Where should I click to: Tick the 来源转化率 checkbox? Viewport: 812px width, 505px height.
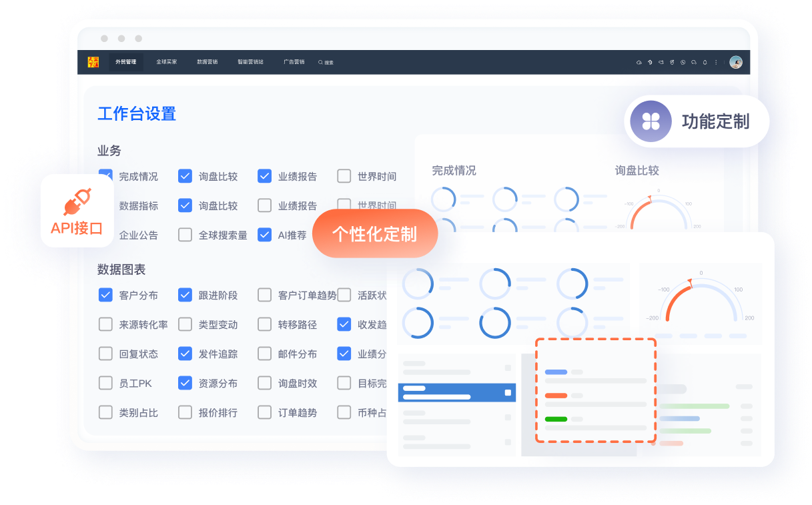pos(105,324)
